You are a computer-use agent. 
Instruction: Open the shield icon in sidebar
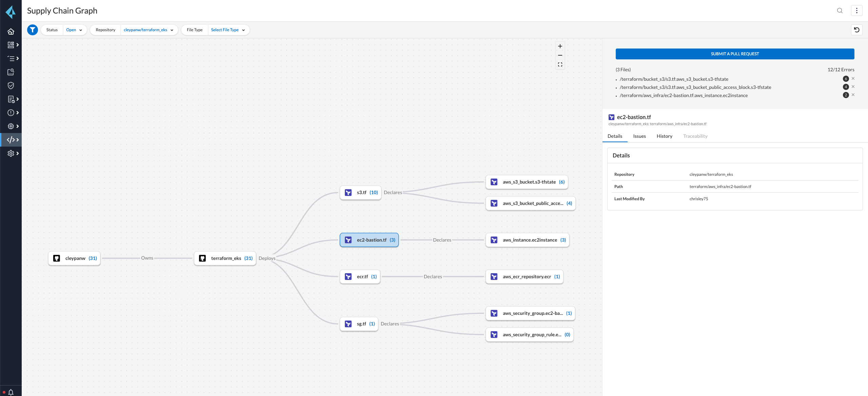11,86
